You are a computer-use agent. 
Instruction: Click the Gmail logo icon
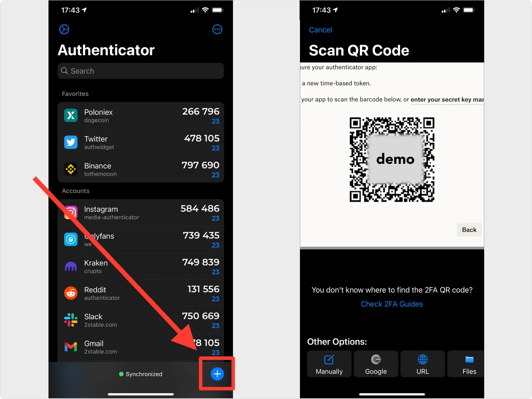pos(71,347)
